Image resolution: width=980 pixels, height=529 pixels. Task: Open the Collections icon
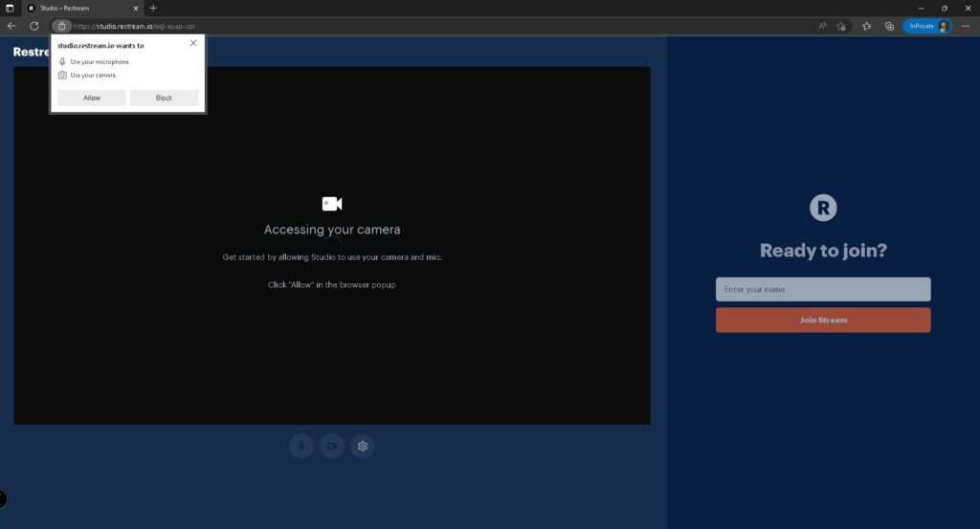click(889, 26)
